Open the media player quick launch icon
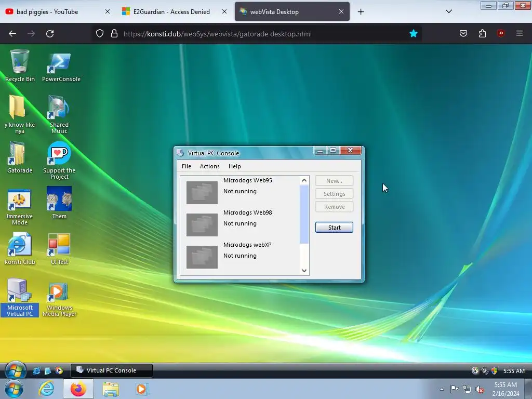Image resolution: width=532 pixels, height=399 pixels. tap(59, 371)
